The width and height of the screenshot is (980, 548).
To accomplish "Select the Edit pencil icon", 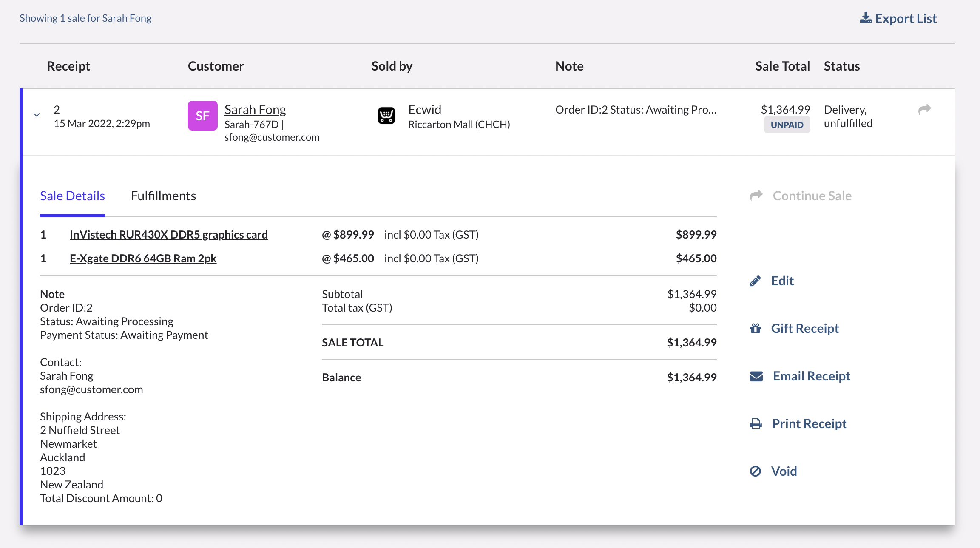I will [x=756, y=281].
